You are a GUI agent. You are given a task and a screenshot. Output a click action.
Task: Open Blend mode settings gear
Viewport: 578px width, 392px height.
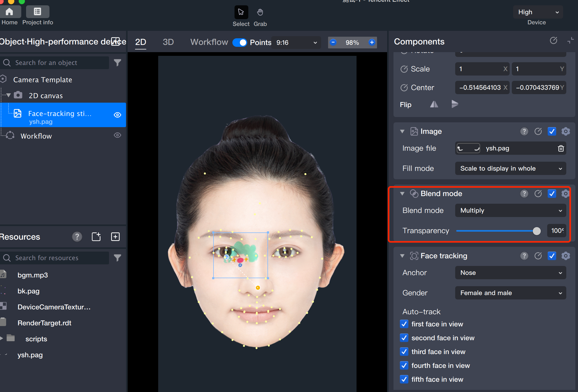pos(566,194)
